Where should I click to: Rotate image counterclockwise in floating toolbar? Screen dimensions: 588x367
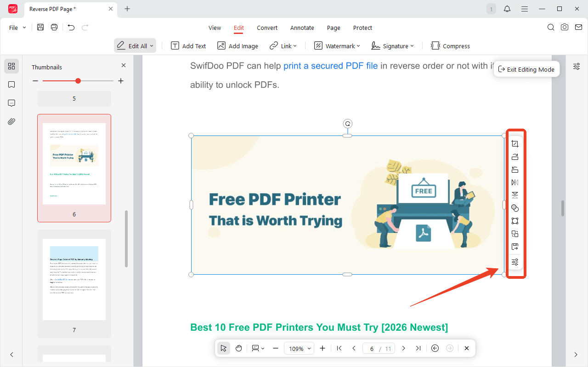[515, 170]
